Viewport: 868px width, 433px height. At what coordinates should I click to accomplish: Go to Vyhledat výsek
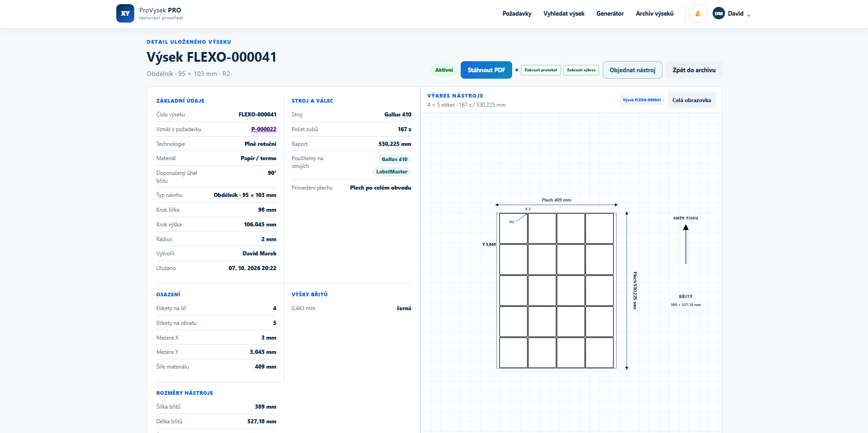564,13
